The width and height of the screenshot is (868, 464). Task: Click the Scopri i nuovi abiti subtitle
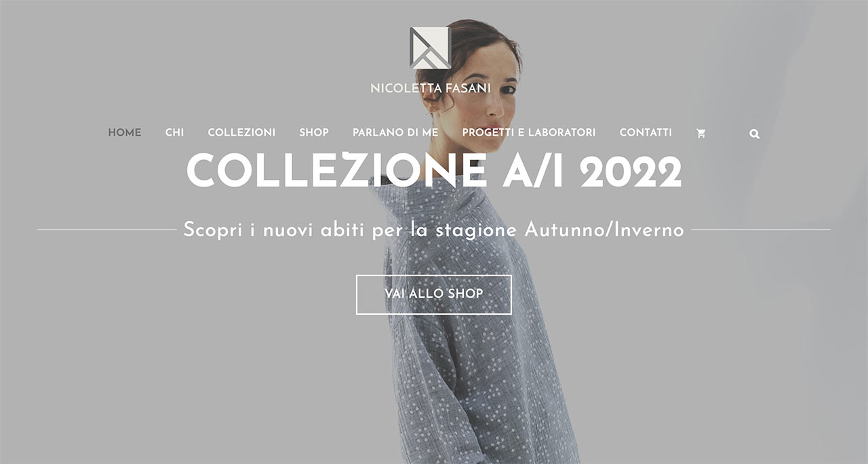click(x=434, y=230)
